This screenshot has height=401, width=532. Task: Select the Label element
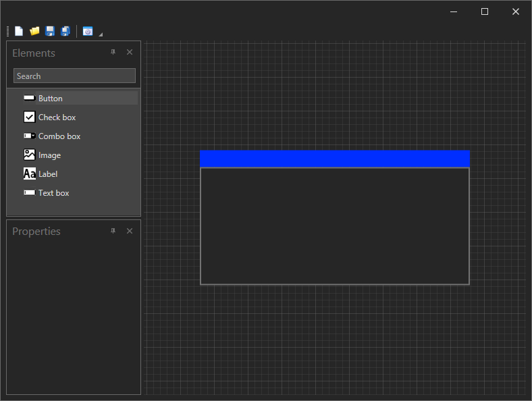[x=80, y=173]
